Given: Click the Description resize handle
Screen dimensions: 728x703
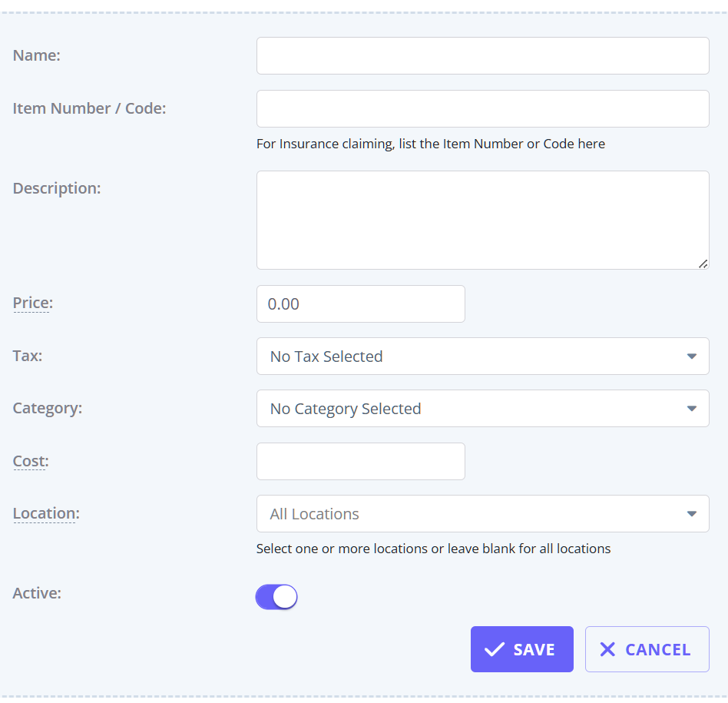Looking at the screenshot, I should [x=703, y=264].
